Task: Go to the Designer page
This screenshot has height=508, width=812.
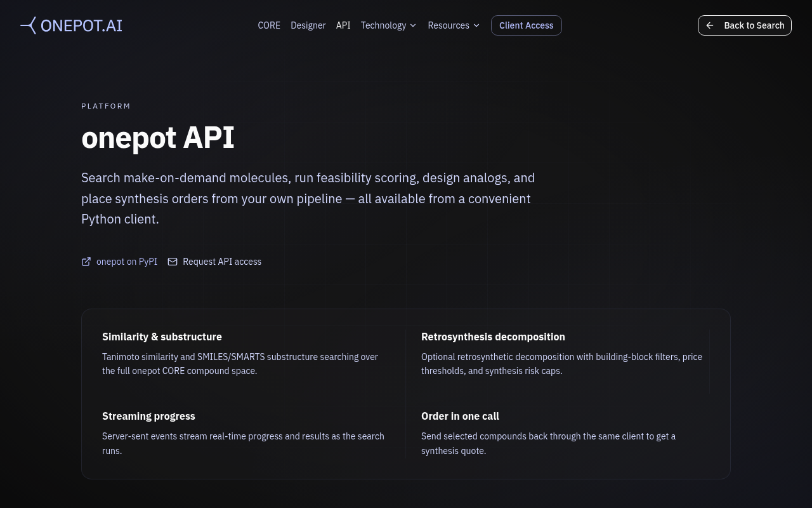Action: click(308, 25)
